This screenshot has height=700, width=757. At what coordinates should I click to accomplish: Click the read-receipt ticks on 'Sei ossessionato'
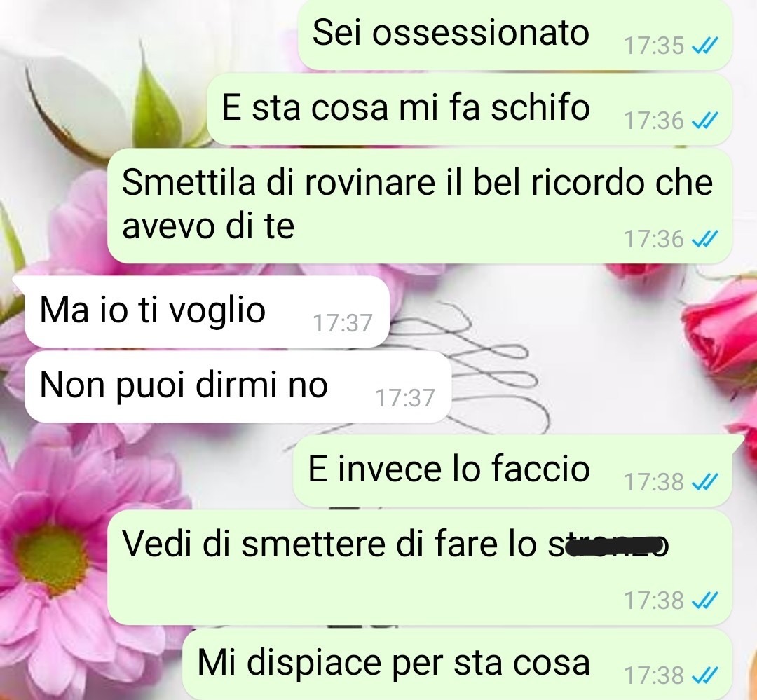pyautogui.click(x=705, y=46)
